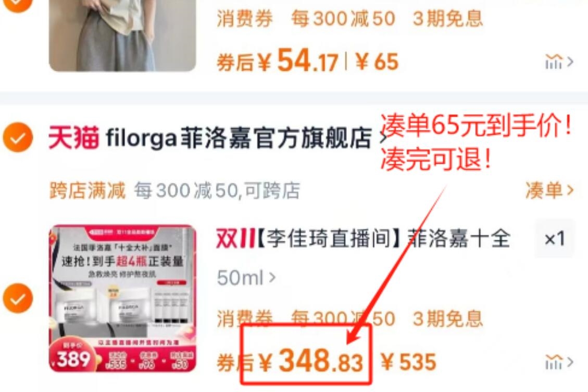Tap 消费券 tag on the Filorga item
Viewport: 588px width, 392px height.
(x=244, y=319)
